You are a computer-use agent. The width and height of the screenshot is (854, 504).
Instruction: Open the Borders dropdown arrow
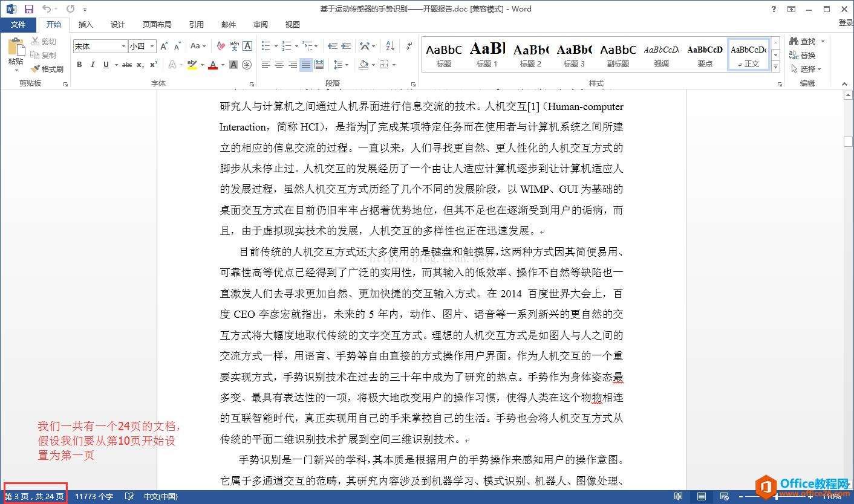[394, 65]
